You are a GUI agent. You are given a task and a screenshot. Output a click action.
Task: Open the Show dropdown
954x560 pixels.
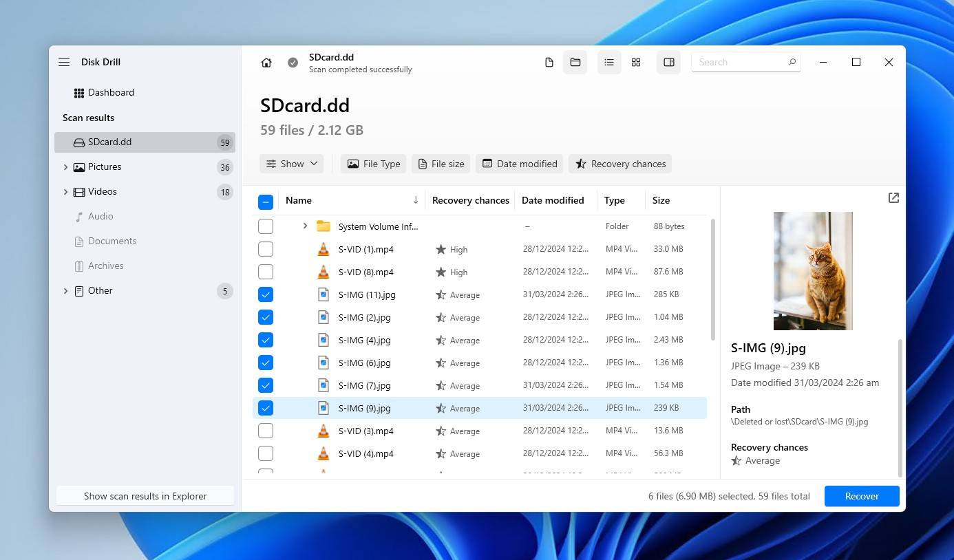pos(292,164)
